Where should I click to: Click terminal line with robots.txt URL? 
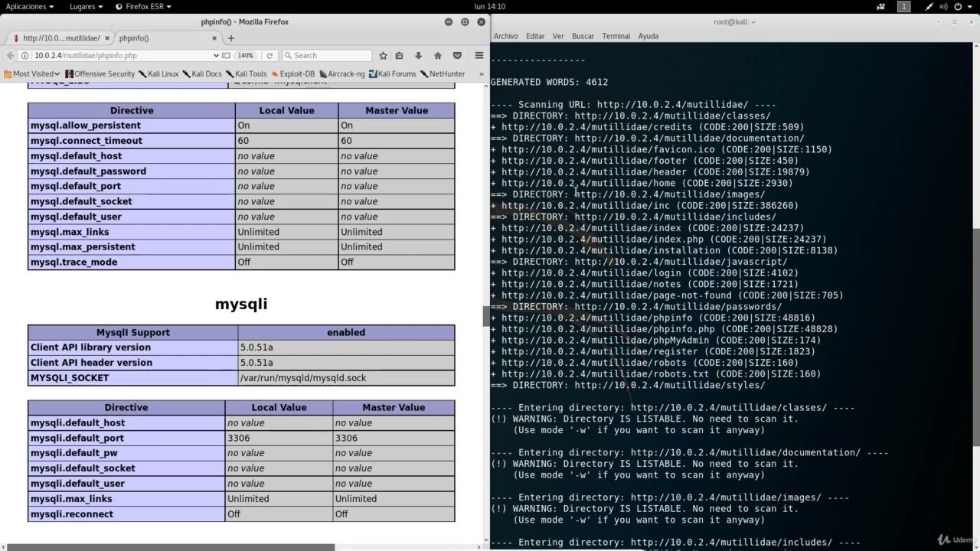tap(655, 374)
